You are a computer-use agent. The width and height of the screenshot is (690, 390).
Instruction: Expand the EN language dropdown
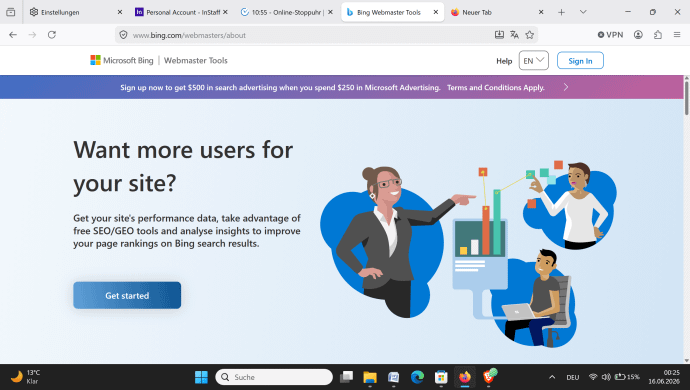click(x=534, y=60)
